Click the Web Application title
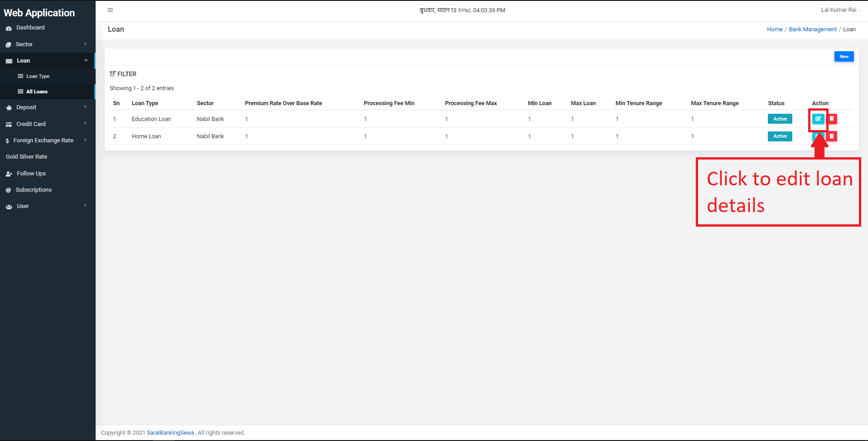The height and width of the screenshot is (441, 868). (x=39, y=13)
